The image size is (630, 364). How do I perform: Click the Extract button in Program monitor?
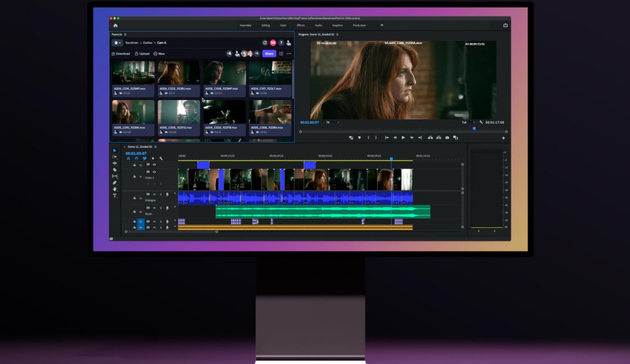coord(439,138)
